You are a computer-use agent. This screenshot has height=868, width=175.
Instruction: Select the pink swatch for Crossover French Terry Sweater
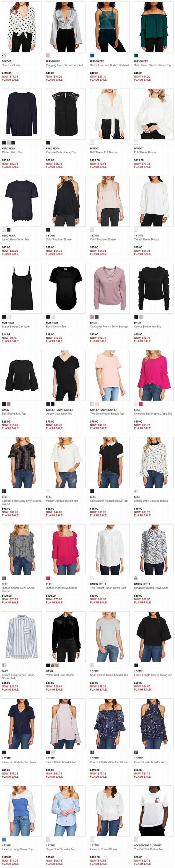(x=92, y=317)
